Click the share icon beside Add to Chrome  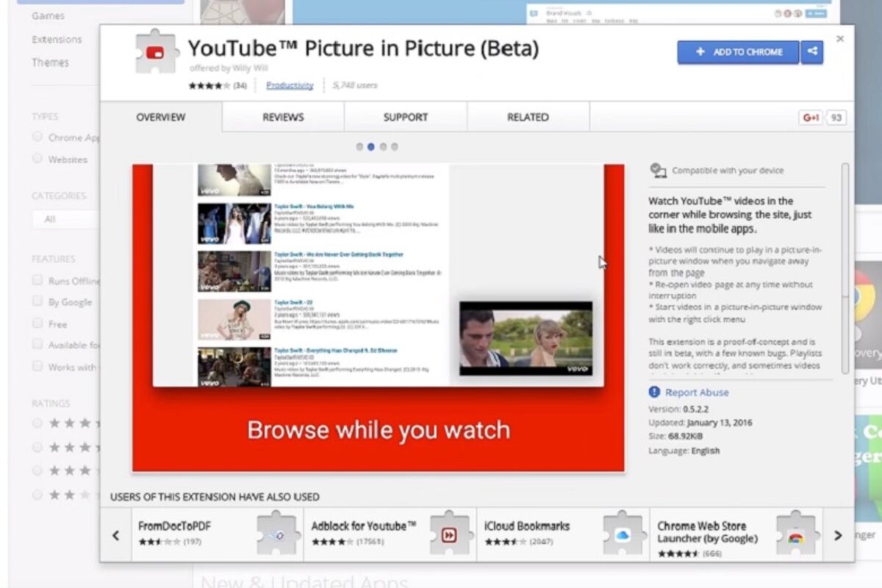812,52
